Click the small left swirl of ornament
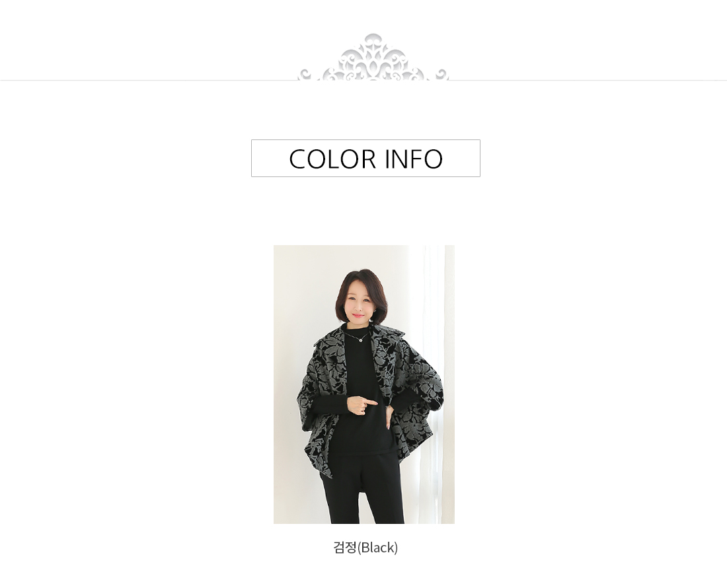727x588 pixels. (305, 74)
